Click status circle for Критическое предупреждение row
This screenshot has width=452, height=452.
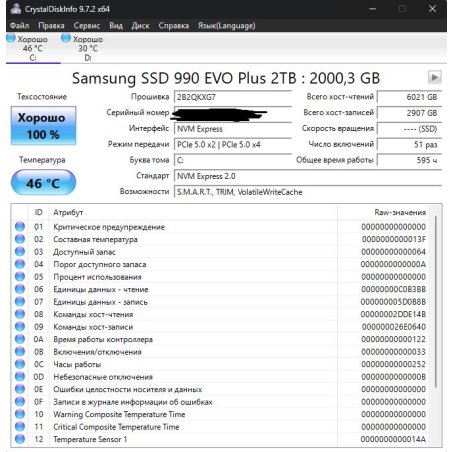(x=20, y=227)
